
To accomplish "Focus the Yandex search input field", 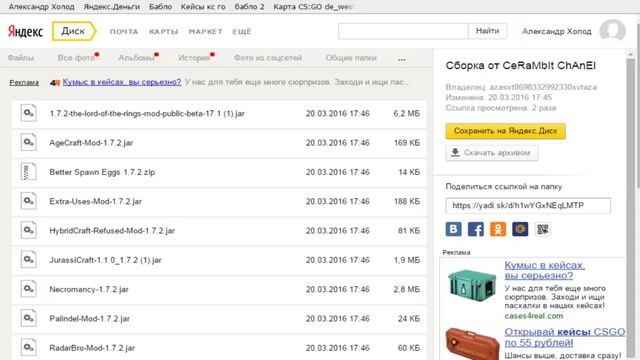I will pyautogui.click(x=403, y=31).
